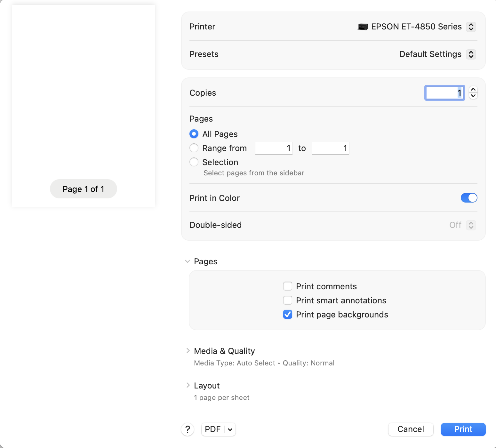Image resolution: width=496 pixels, height=448 pixels.
Task: Select the Range from radio button
Action: 194,148
